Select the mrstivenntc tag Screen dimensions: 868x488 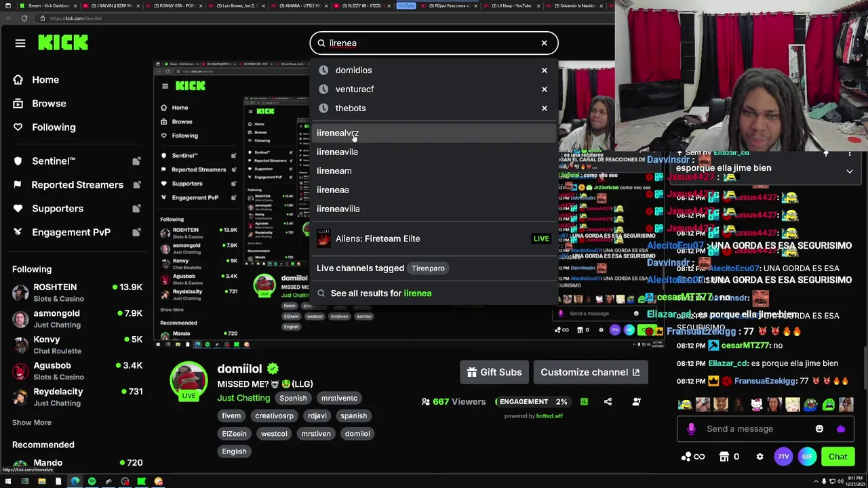coord(339,399)
